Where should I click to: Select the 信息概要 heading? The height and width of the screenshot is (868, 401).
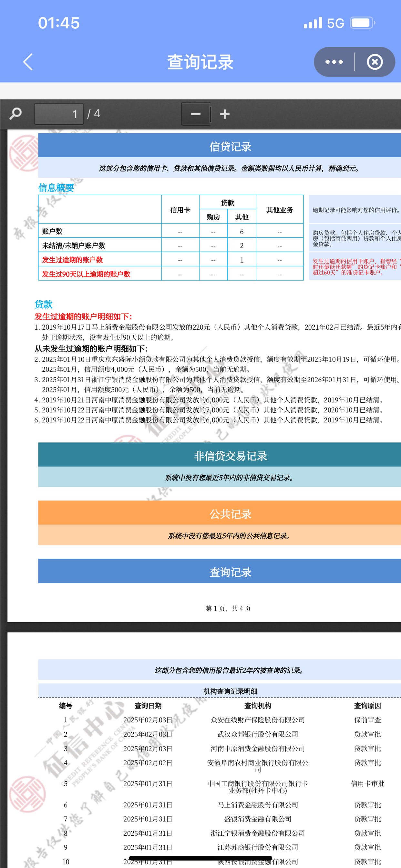point(56,188)
